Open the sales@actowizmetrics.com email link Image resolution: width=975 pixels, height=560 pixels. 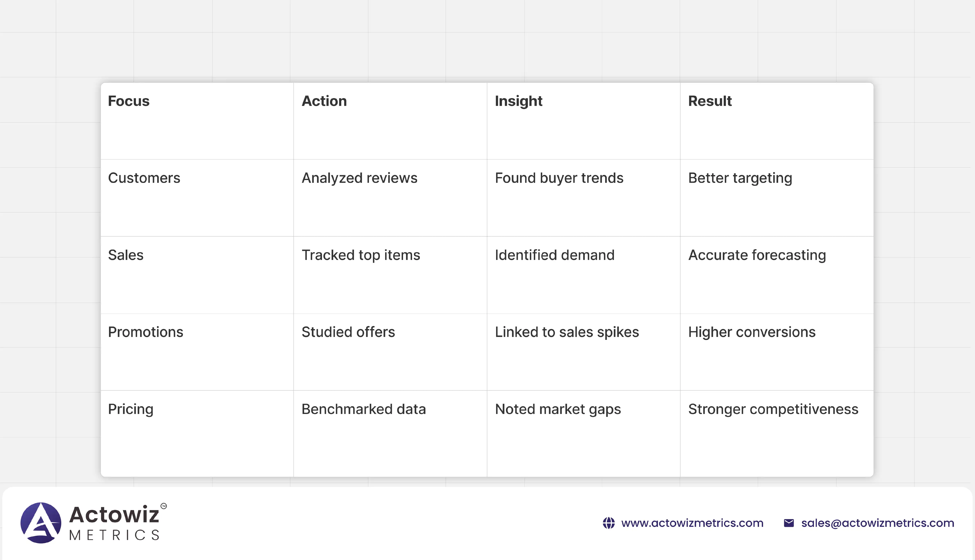point(877,523)
